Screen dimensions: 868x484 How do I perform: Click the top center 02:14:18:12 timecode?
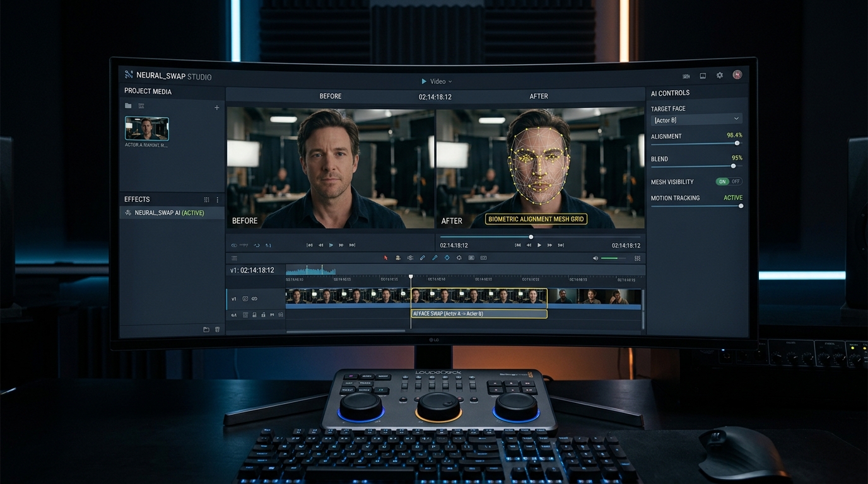click(435, 97)
